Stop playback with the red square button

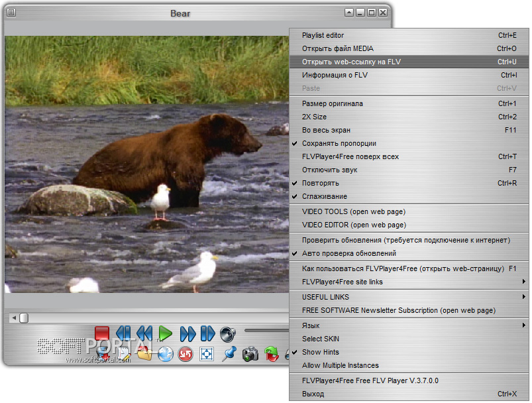coord(102,333)
